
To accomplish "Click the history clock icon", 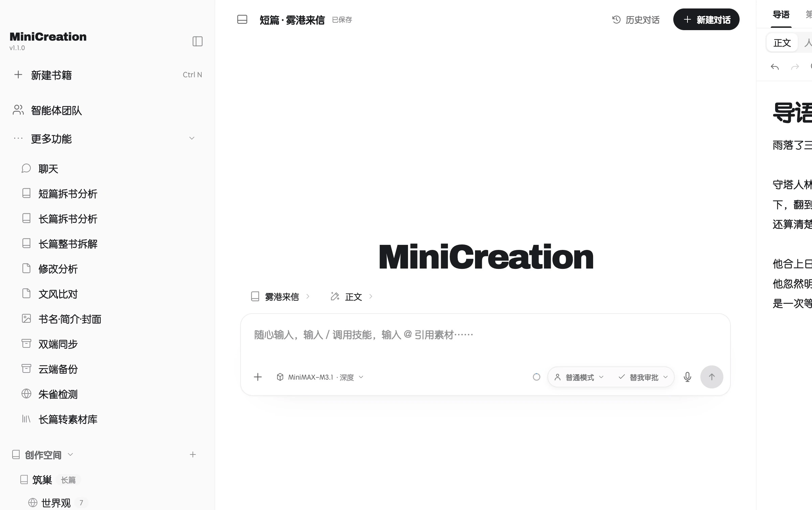I will point(616,20).
